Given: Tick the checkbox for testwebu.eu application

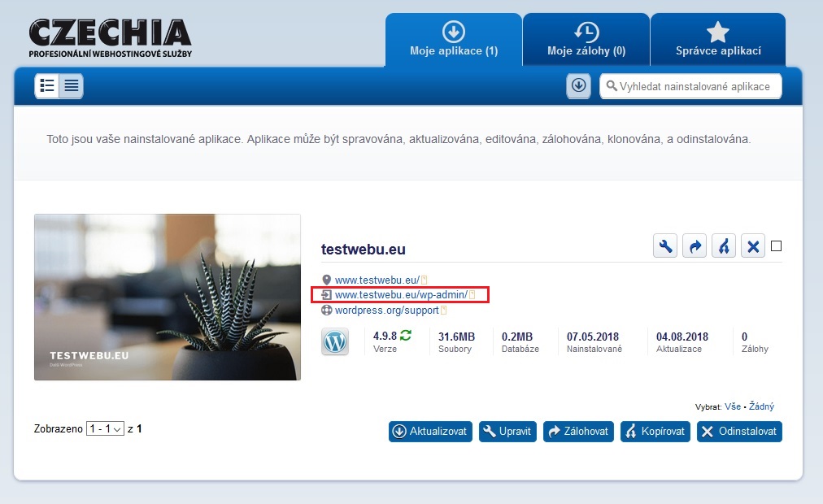Looking at the screenshot, I should 776,246.
